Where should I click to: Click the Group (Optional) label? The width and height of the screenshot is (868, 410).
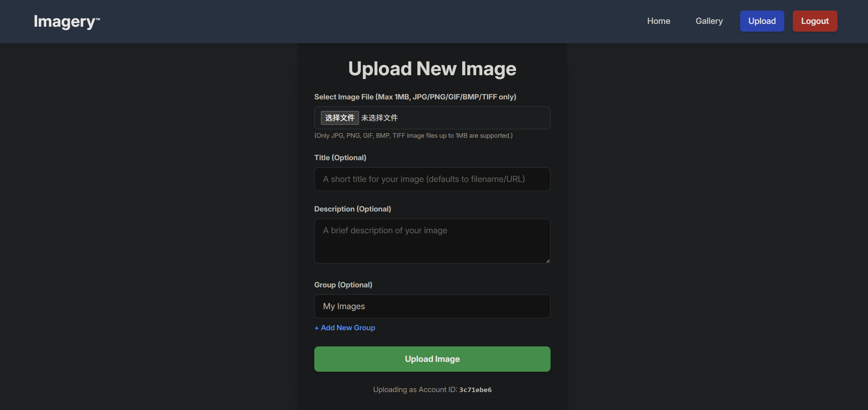pos(343,285)
